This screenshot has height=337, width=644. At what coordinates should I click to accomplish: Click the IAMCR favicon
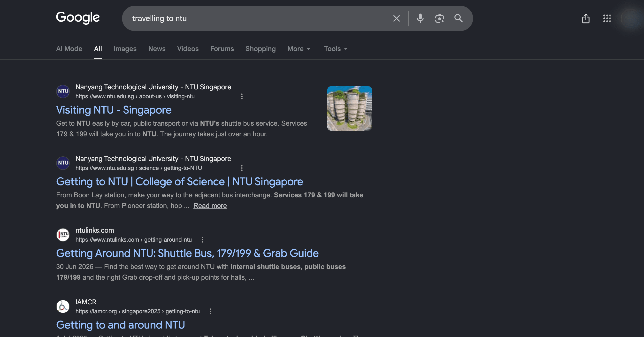click(63, 306)
